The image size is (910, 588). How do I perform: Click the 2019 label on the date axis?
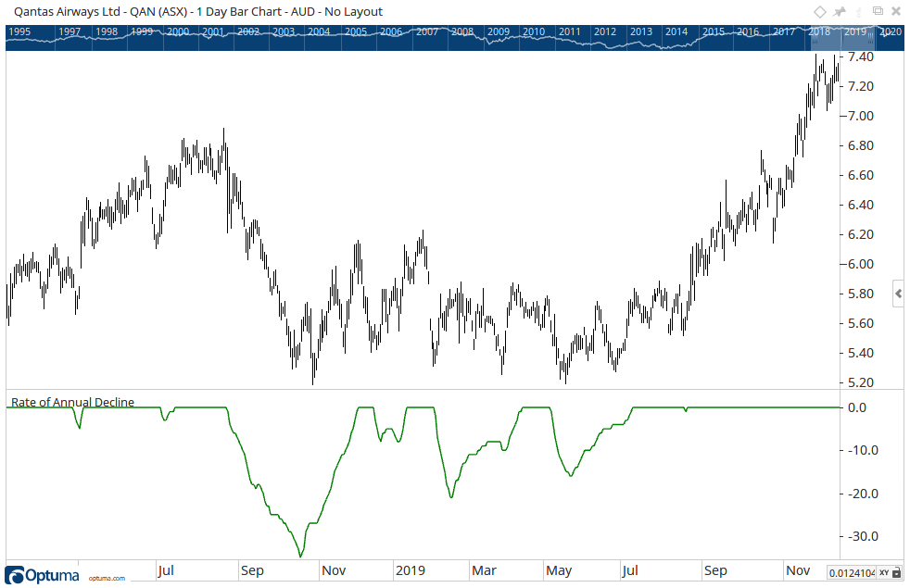[411, 570]
